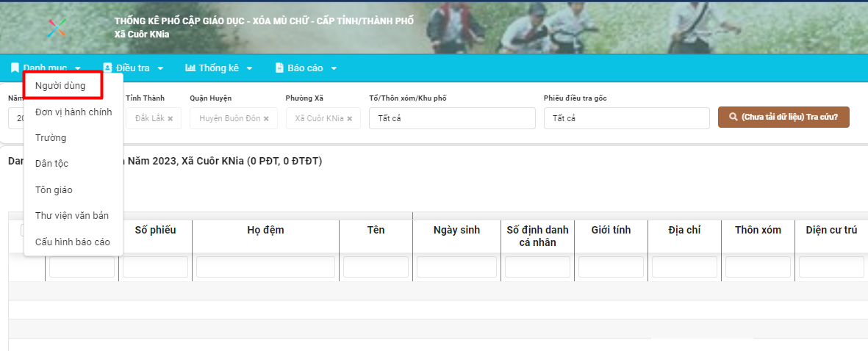Click the Tên column filter box
Screen dimensions: 868x351
[376, 267]
